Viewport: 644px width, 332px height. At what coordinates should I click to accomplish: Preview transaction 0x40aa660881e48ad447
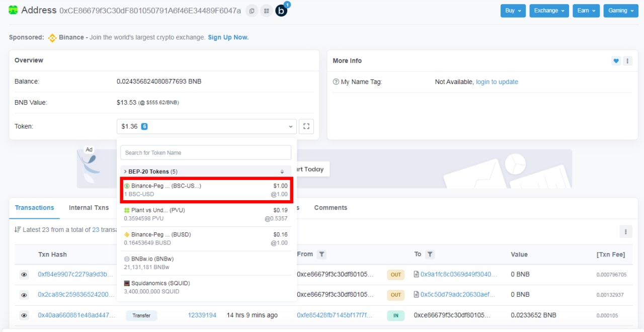[x=24, y=315]
